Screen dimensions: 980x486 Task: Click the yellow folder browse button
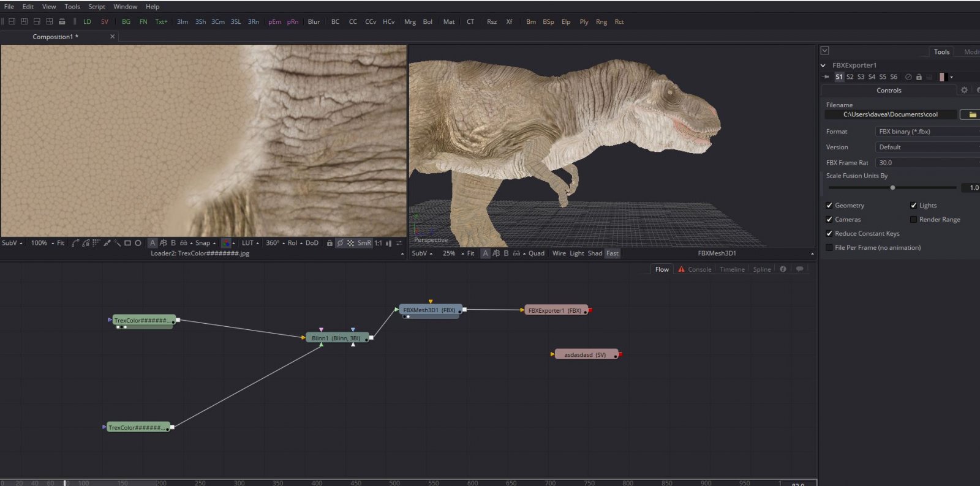[x=971, y=114]
